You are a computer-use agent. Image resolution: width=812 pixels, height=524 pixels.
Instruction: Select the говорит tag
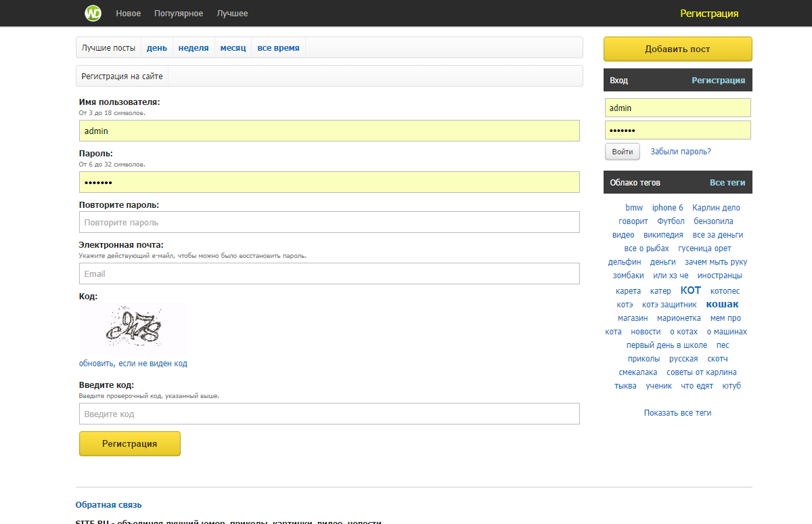coord(633,221)
